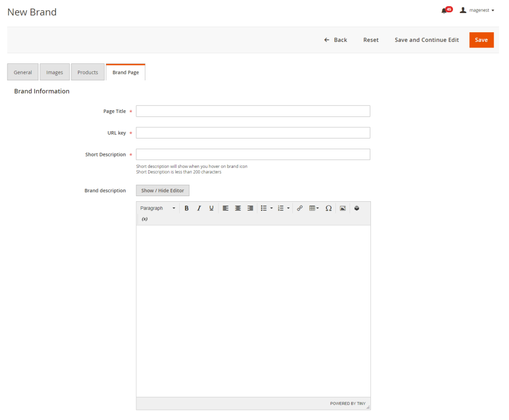Image resolution: width=509 pixels, height=420 pixels.
Task: Click the magenest user avatar icon
Action: click(463, 10)
